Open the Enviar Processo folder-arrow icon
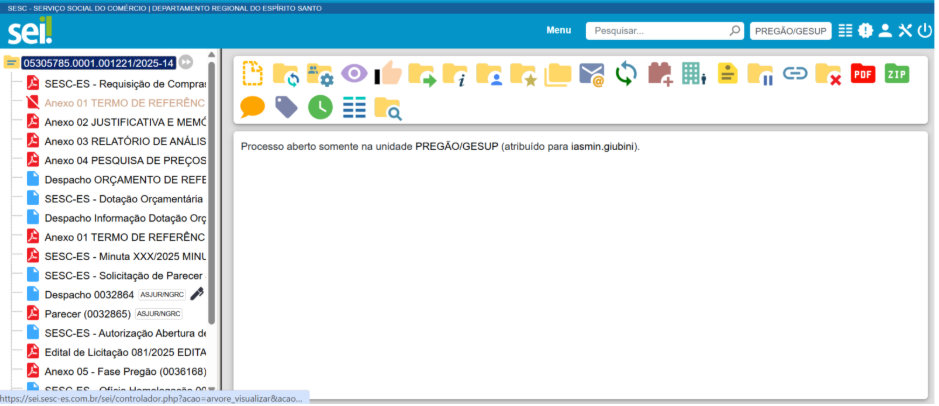939x406 pixels. pyautogui.click(x=422, y=73)
